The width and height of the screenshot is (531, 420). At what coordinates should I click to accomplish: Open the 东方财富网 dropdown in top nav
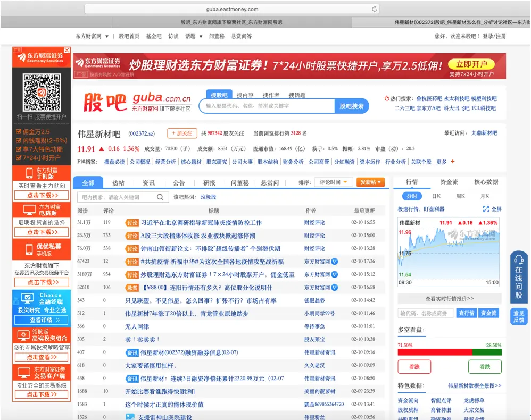pyautogui.click(x=92, y=36)
